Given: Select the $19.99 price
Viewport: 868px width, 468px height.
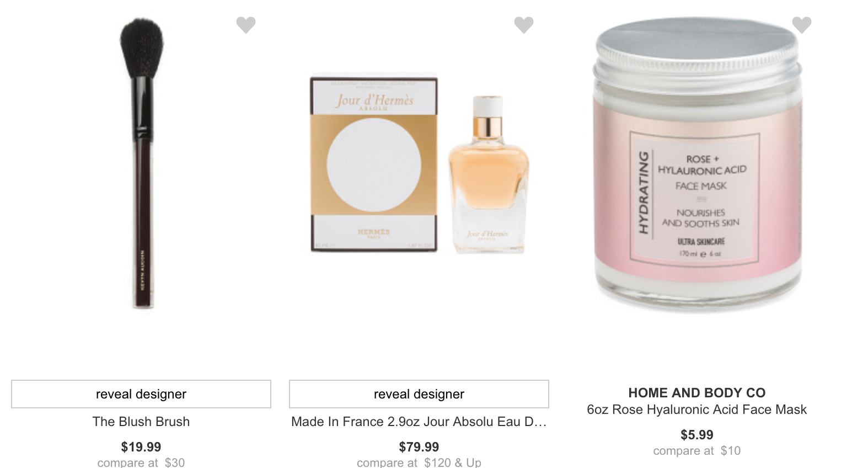Looking at the screenshot, I should 141,446.
